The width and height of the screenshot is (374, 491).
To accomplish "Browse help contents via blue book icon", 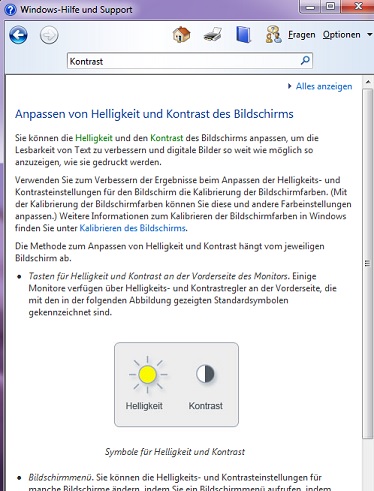I will [243, 34].
